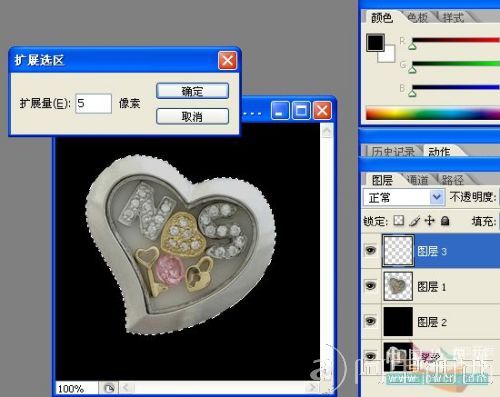Open the 历史记录 tab
This screenshot has height=397, width=500.
click(x=393, y=152)
